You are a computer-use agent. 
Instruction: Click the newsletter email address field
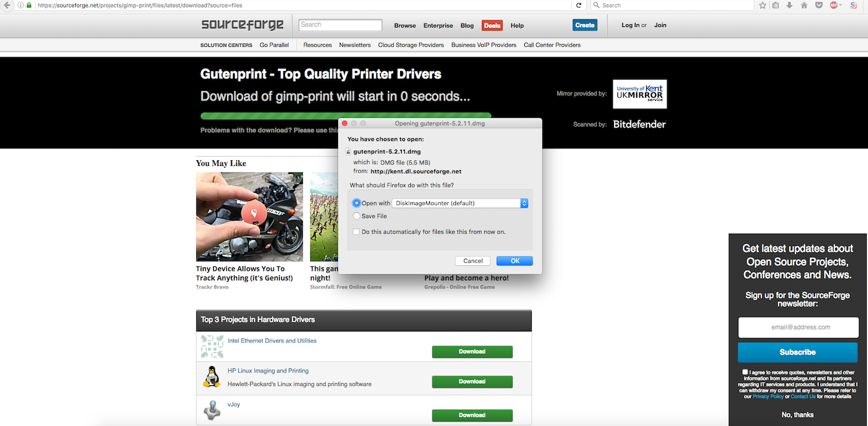point(797,327)
